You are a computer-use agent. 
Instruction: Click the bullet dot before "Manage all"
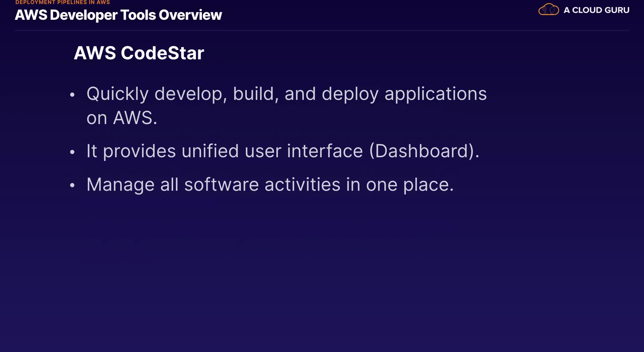pyautogui.click(x=72, y=185)
